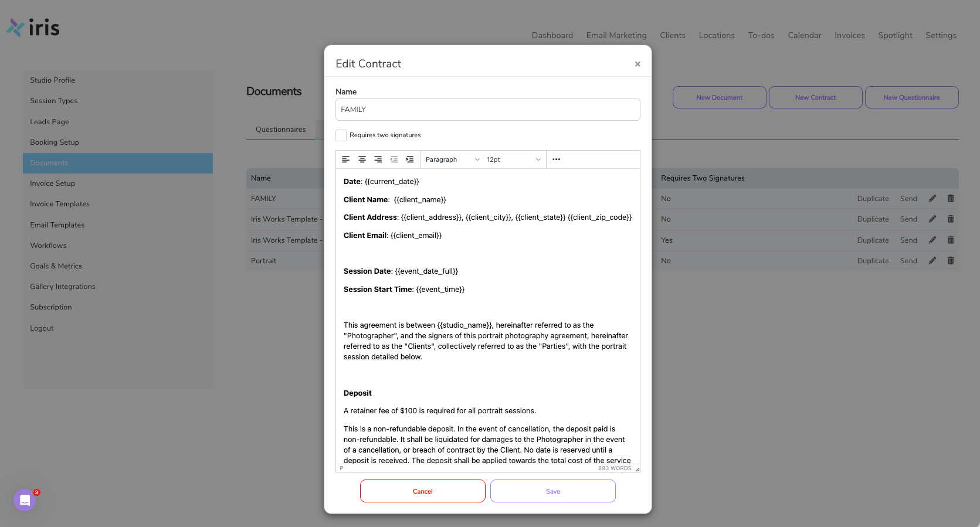The height and width of the screenshot is (527, 980).
Task: Click the New Contract button
Action: [815, 97]
